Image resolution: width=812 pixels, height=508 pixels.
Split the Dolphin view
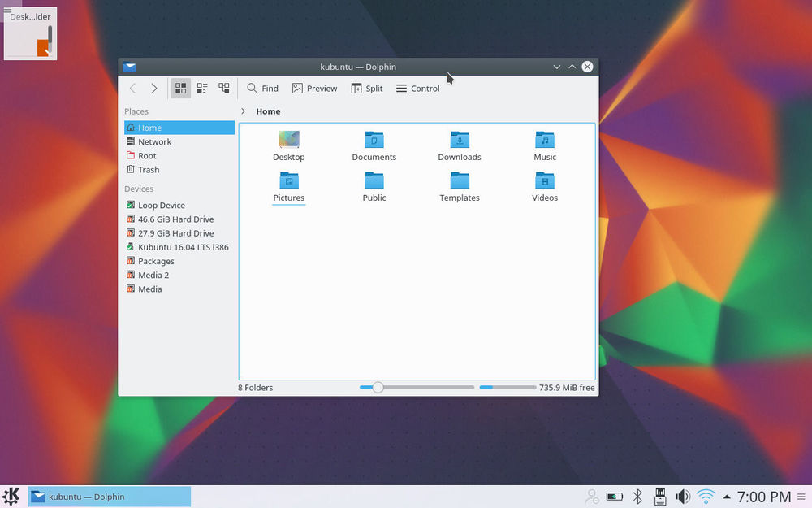[366, 89]
